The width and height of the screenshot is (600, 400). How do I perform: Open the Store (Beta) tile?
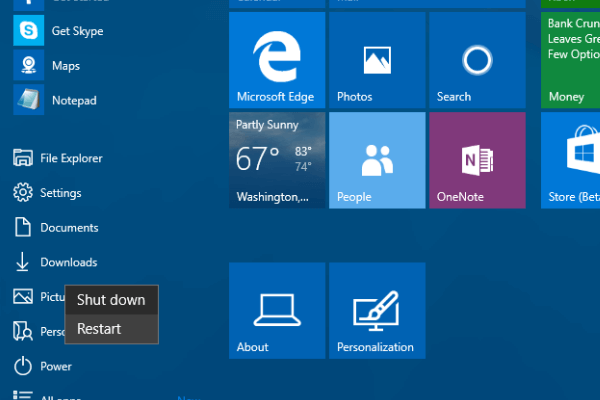(571, 160)
